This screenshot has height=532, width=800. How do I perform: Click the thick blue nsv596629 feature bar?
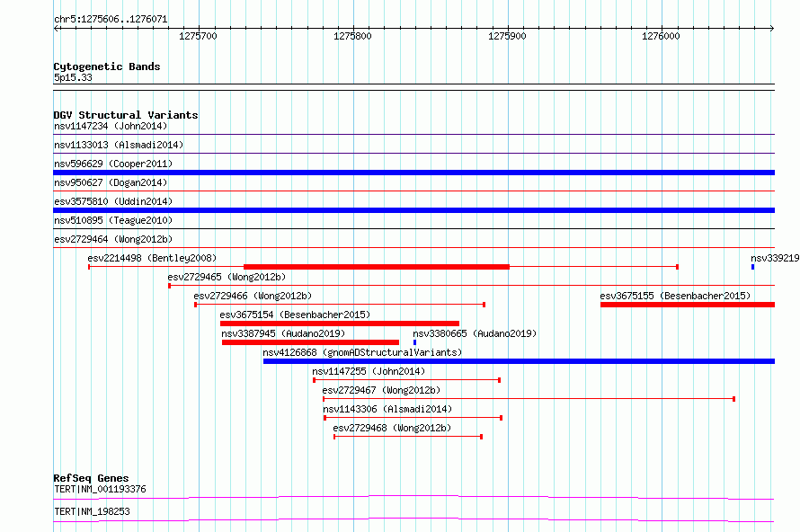pyautogui.click(x=413, y=173)
